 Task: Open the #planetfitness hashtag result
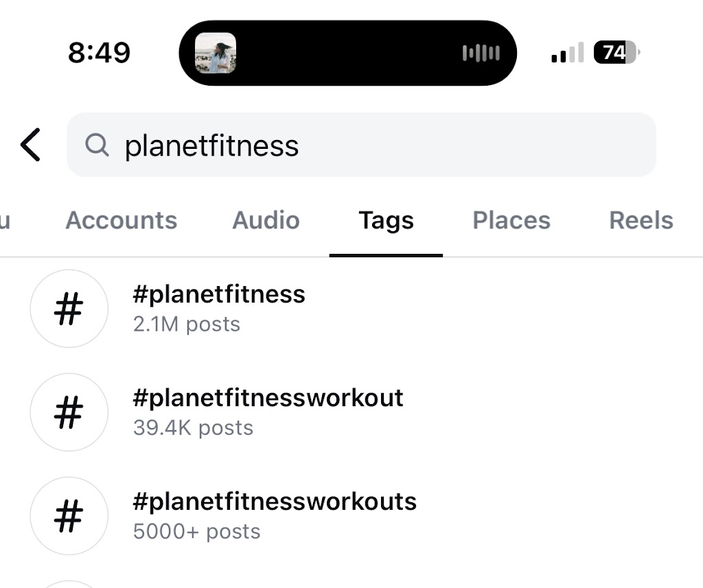[x=219, y=294]
